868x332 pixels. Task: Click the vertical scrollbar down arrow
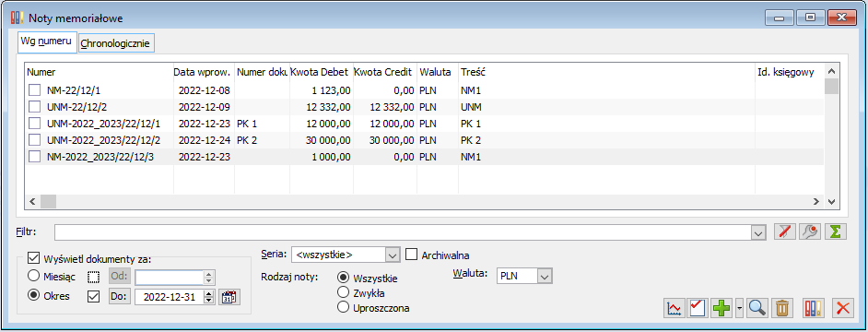(831, 201)
